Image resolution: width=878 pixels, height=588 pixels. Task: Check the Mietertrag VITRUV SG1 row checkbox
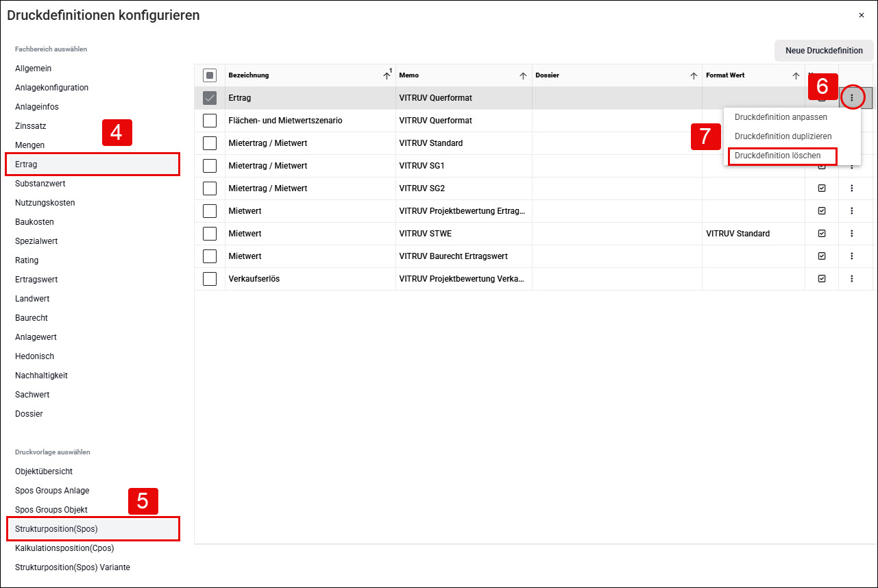point(210,166)
